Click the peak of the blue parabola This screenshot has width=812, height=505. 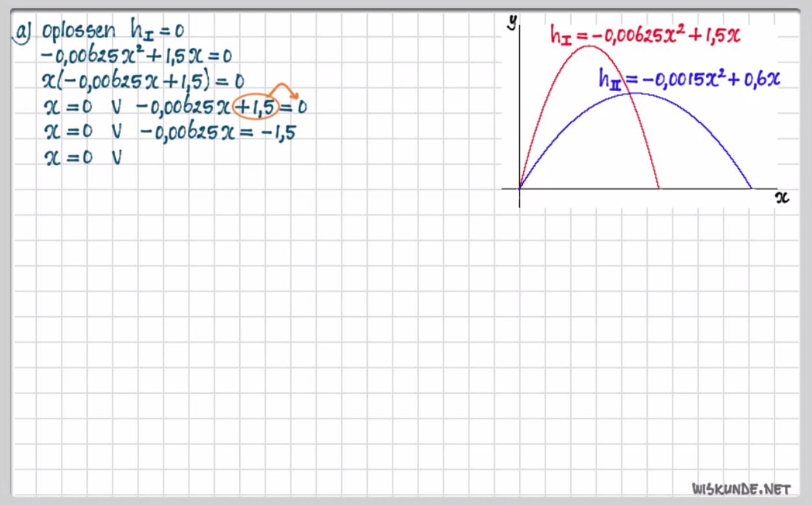(x=636, y=93)
